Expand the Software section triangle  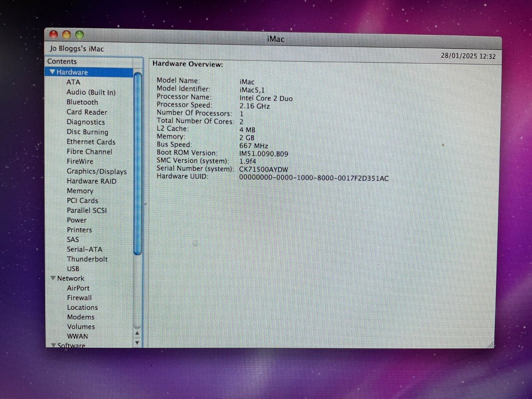[53, 345]
